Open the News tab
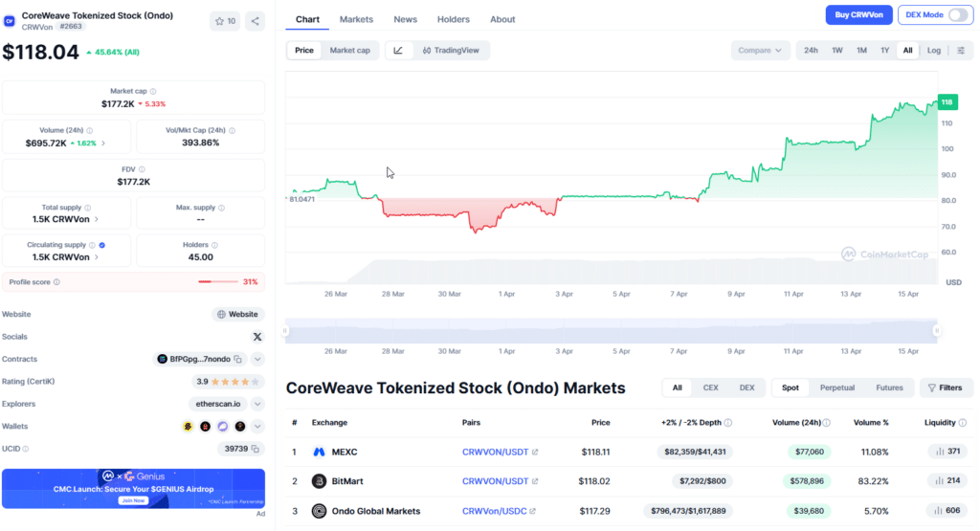Viewport: 980px width, 531px height. 405,19
